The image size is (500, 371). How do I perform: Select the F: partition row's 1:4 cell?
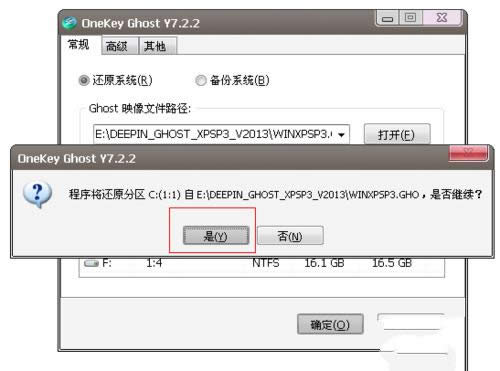(154, 263)
